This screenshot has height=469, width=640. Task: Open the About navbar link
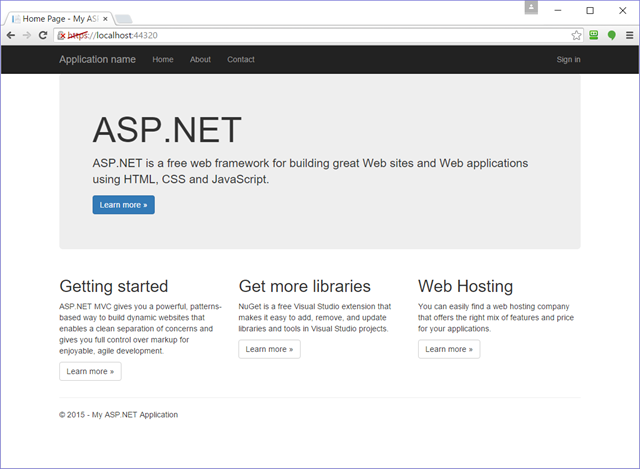pos(200,60)
